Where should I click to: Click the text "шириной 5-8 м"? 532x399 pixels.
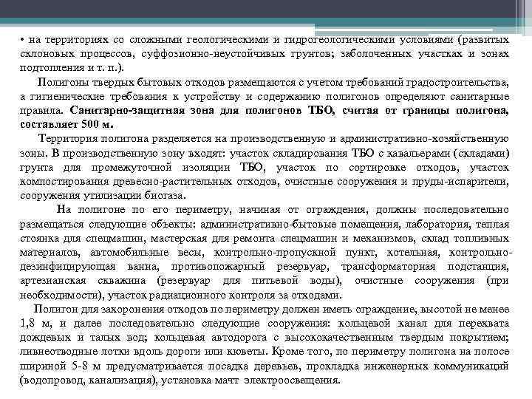pyautogui.click(x=61, y=366)
